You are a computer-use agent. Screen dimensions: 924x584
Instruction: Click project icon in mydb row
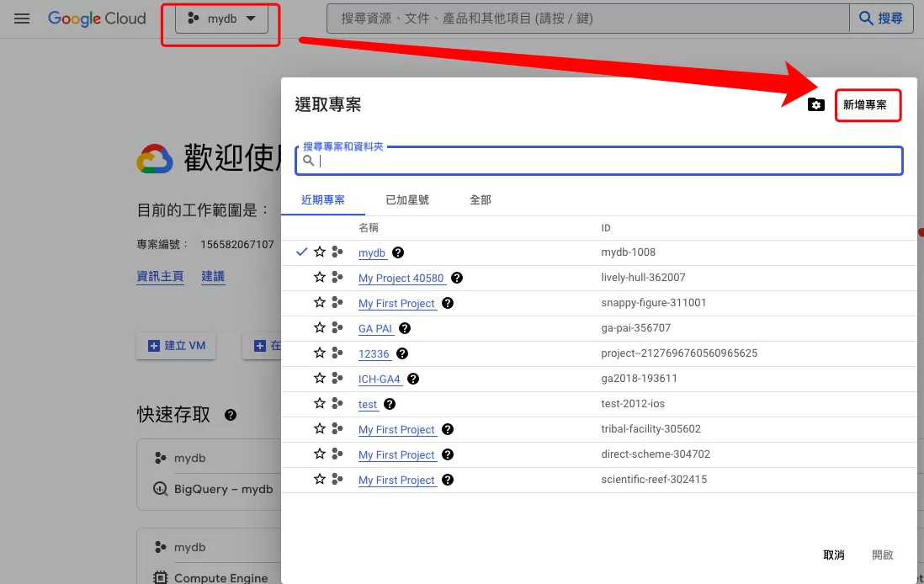(337, 252)
